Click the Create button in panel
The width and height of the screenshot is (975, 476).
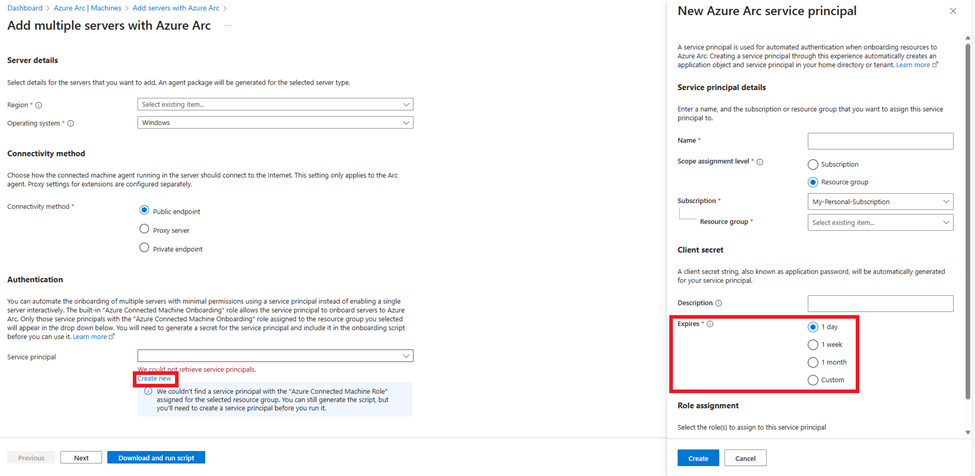click(698, 458)
